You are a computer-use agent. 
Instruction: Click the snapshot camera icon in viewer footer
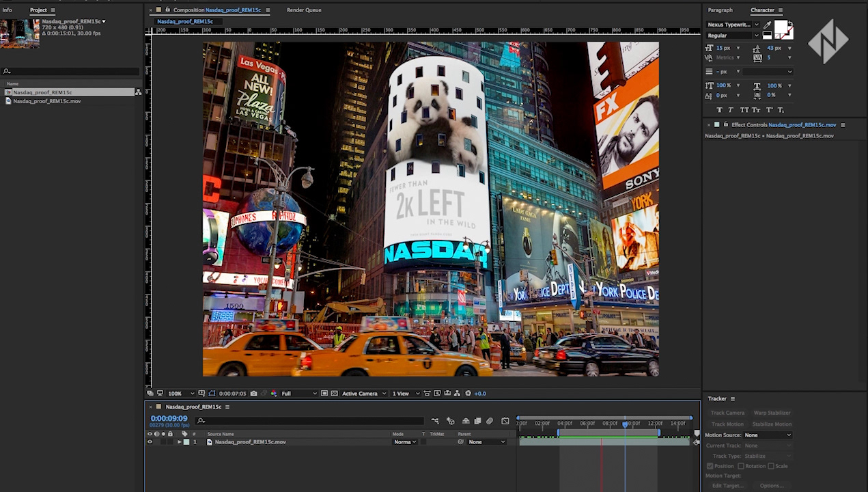254,394
